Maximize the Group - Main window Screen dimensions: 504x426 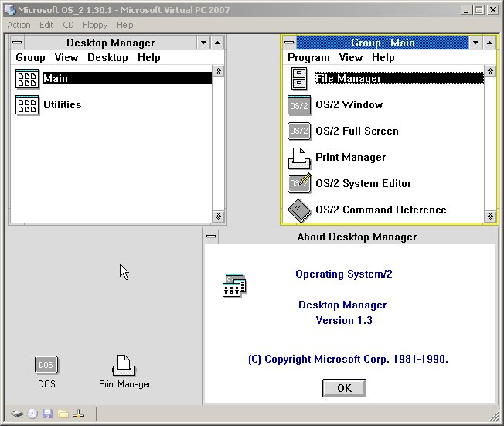489,43
